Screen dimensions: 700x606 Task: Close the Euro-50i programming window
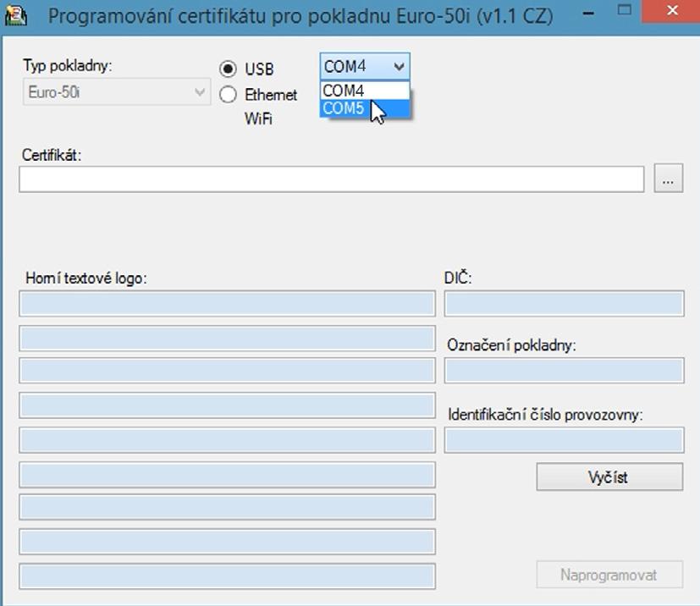coord(672,11)
